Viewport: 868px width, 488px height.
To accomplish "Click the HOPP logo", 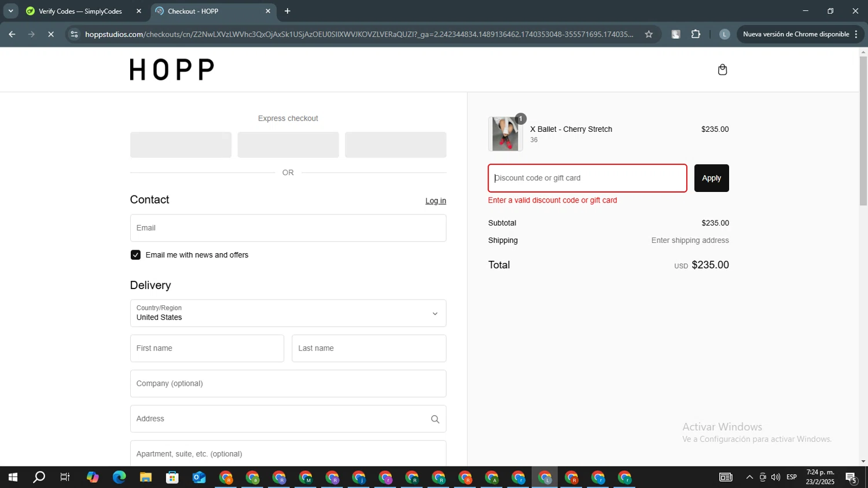I will pos(172,69).
